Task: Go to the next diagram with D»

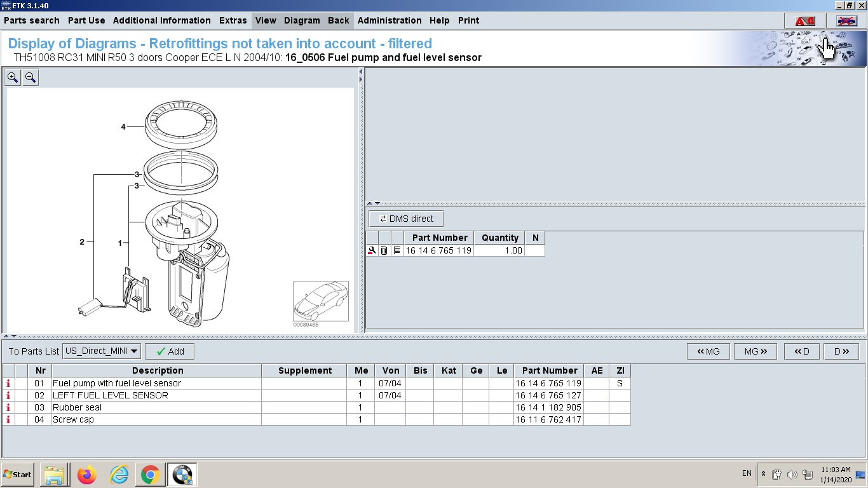Action: click(841, 351)
